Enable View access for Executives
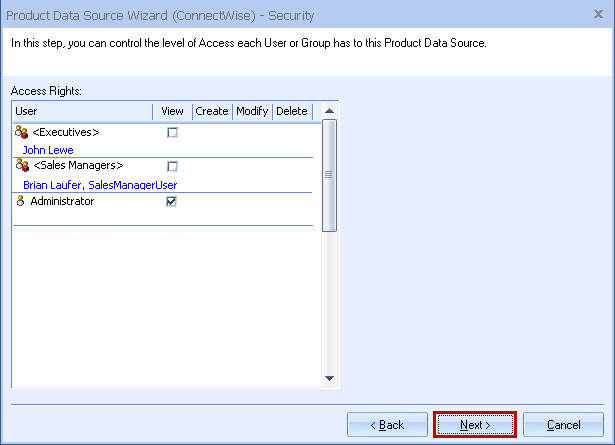This screenshot has height=445, width=615. click(172, 132)
